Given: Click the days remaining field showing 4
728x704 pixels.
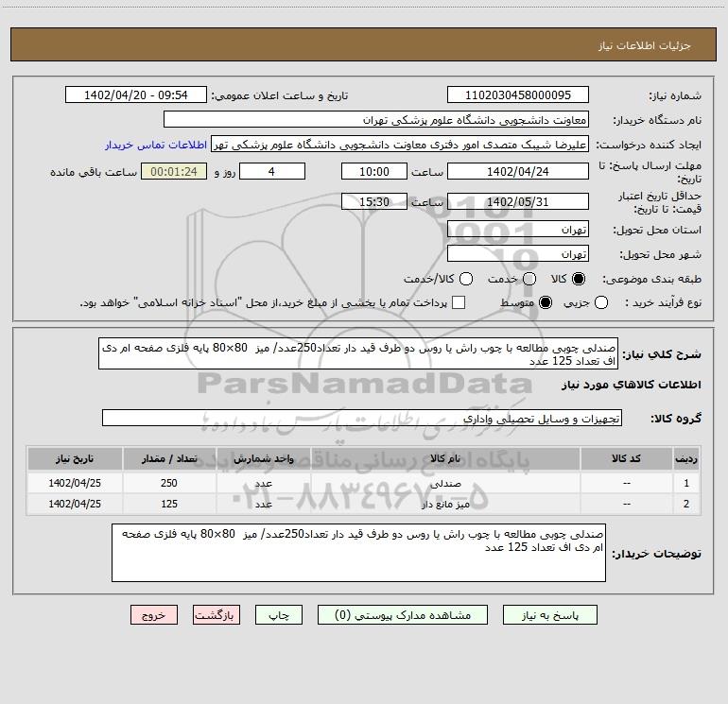Looking at the screenshot, I should click(272, 171).
